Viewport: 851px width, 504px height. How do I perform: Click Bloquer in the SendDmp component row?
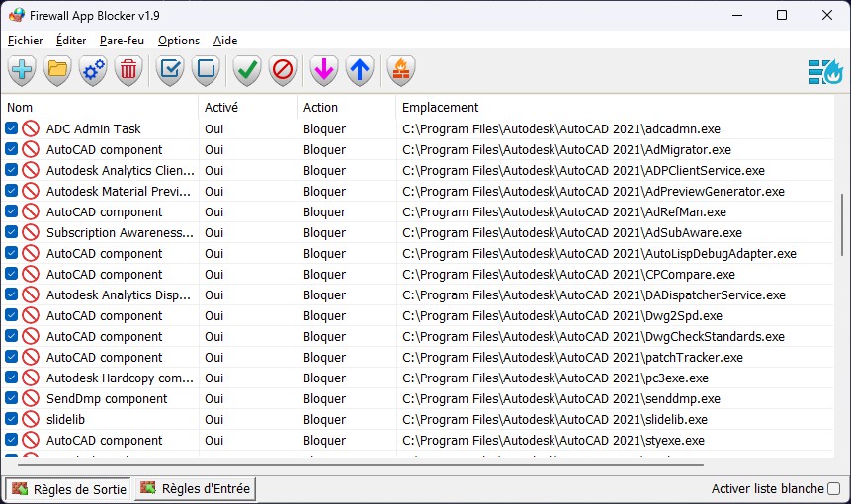click(x=324, y=398)
